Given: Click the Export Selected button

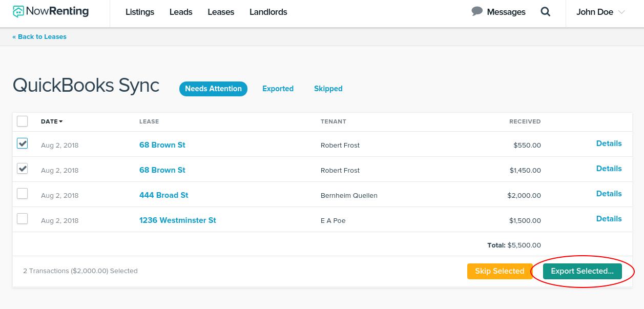Looking at the screenshot, I should pos(583,271).
